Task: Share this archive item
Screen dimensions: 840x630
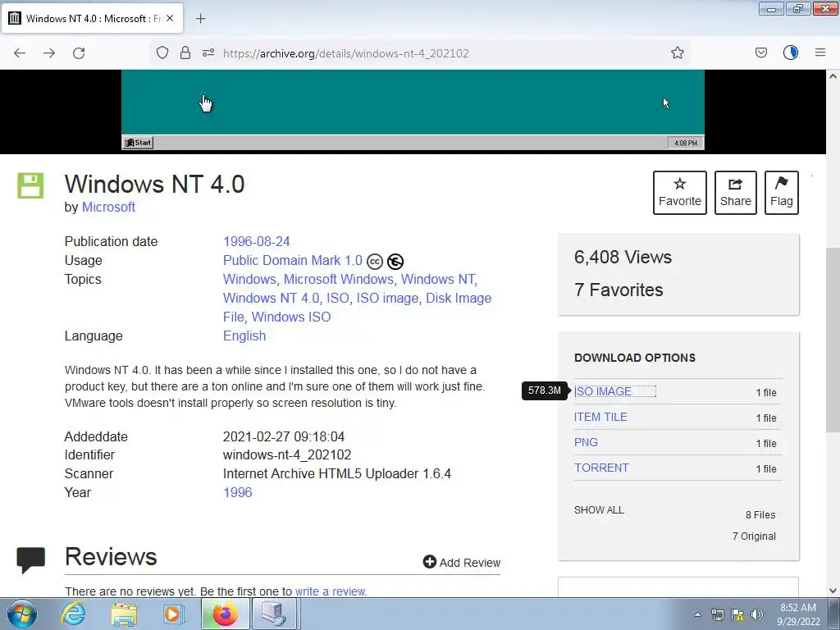Action: (x=736, y=193)
